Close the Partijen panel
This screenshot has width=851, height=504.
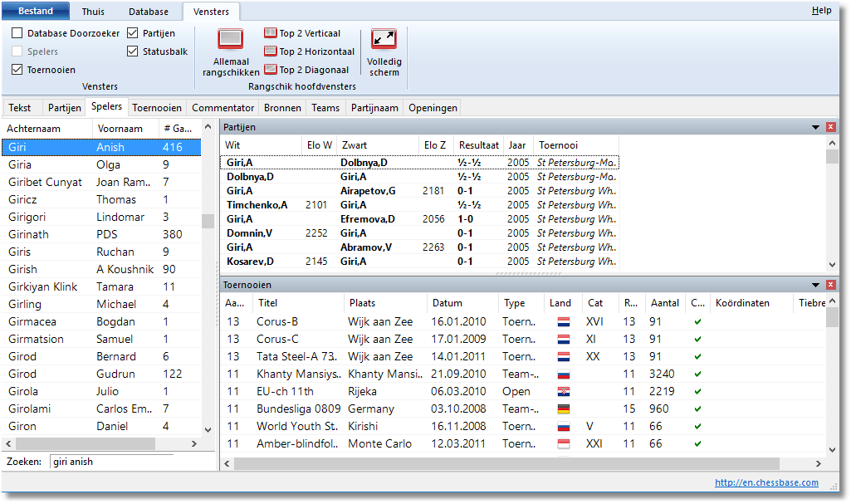coord(831,127)
